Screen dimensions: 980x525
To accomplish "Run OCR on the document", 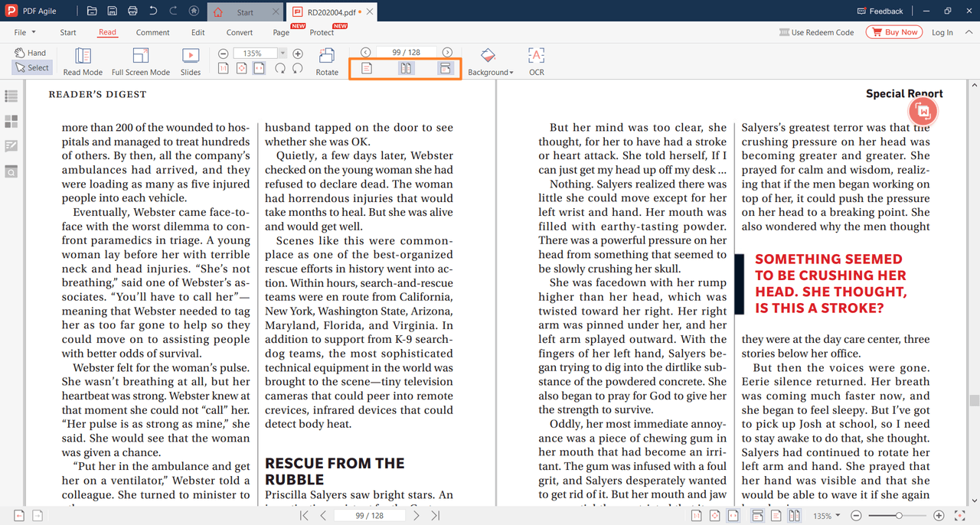I will 536,61.
